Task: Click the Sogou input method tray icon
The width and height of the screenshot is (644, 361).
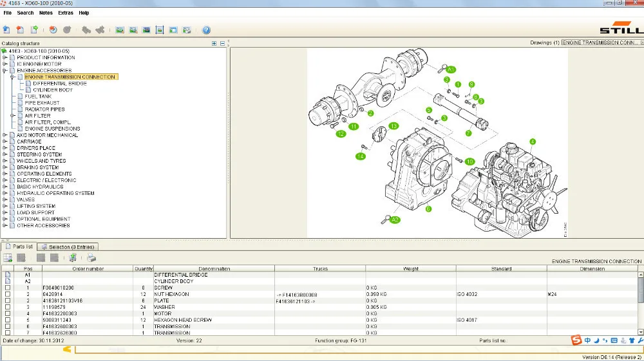Action: click(x=576, y=340)
